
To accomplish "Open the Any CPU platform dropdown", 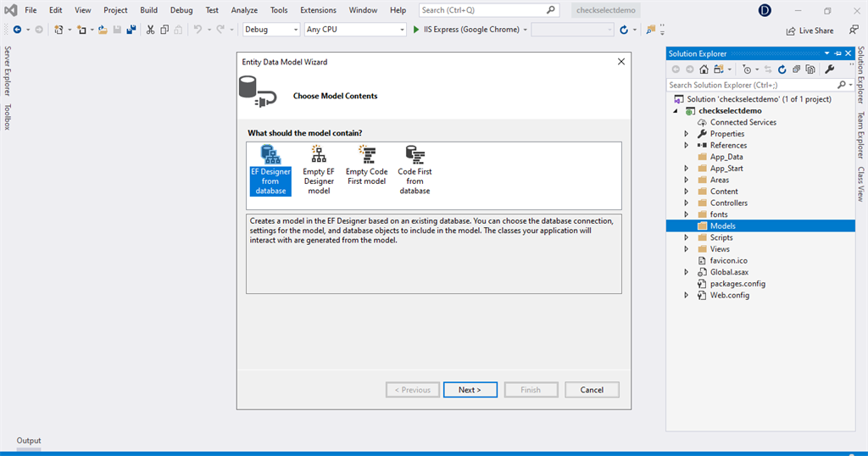I will click(355, 30).
